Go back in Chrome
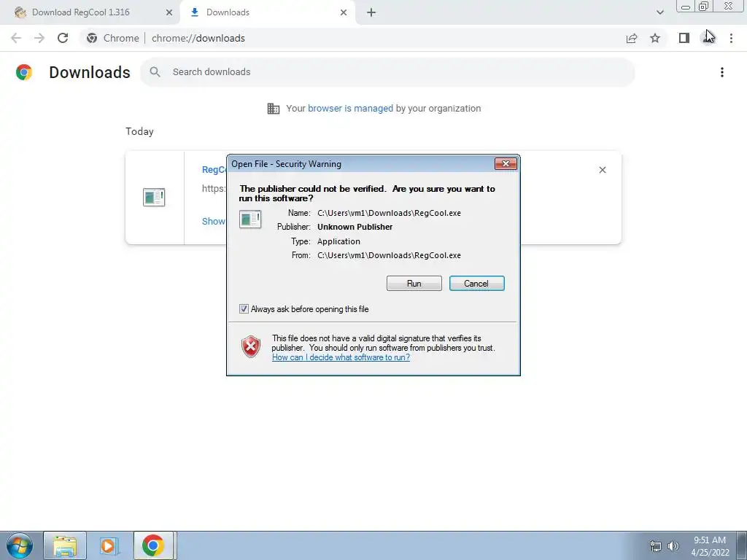The image size is (747, 560). 16,38
